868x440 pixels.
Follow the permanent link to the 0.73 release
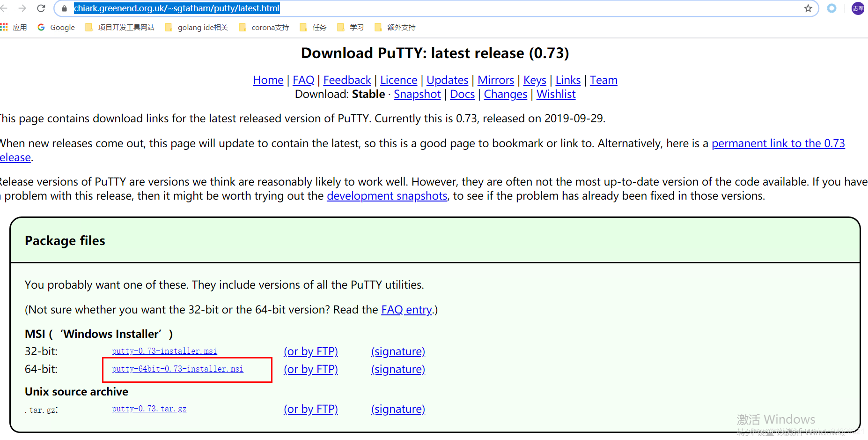[778, 143]
